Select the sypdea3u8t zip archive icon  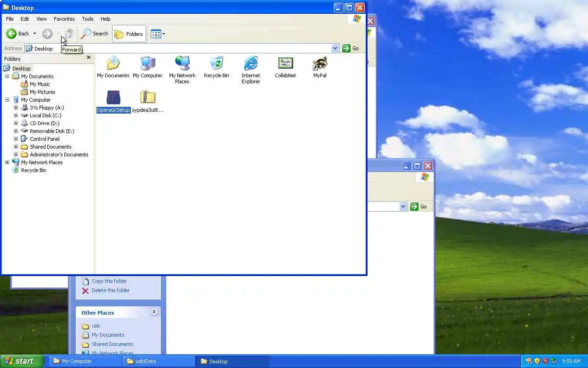pos(147,102)
